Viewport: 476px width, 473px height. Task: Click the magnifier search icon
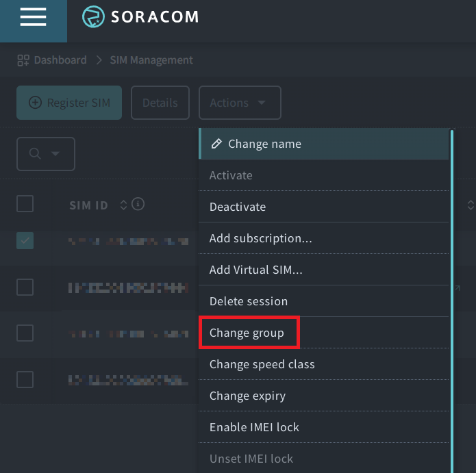coord(35,154)
